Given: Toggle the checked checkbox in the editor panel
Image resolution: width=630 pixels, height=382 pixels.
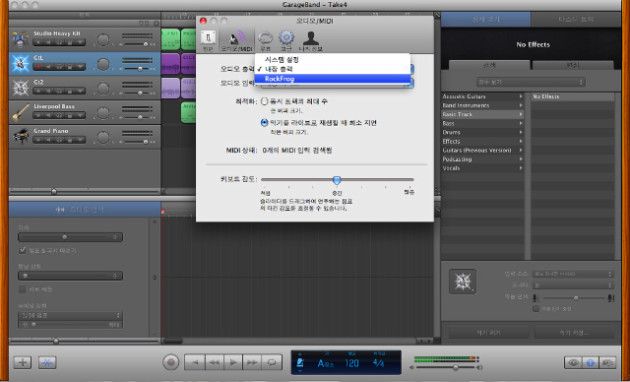Looking at the screenshot, I should pyautogui.click(x=22, y=251).
